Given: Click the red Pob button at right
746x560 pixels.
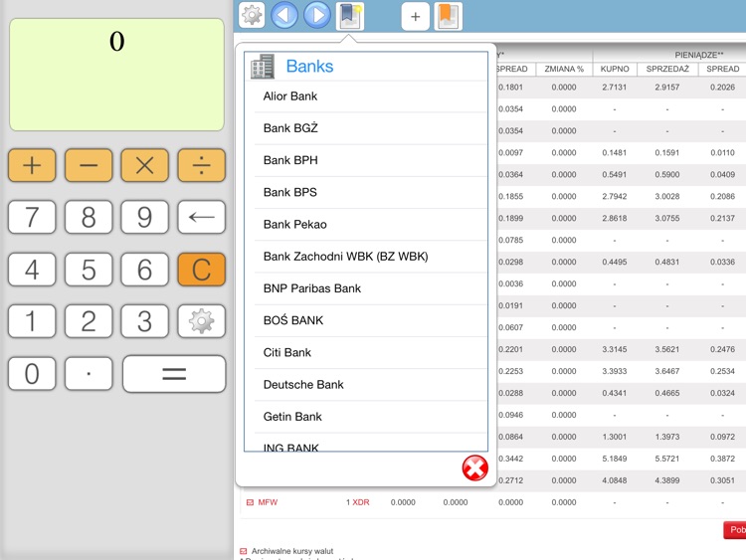Looking at the screenshot, I should (x=735, y=530).
